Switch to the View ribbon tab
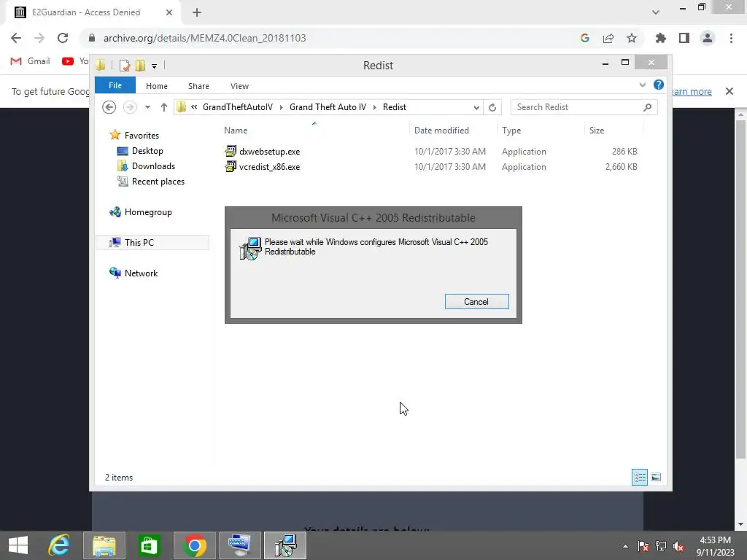The height and width of the screenshot is (560, 747). point(239,86)
